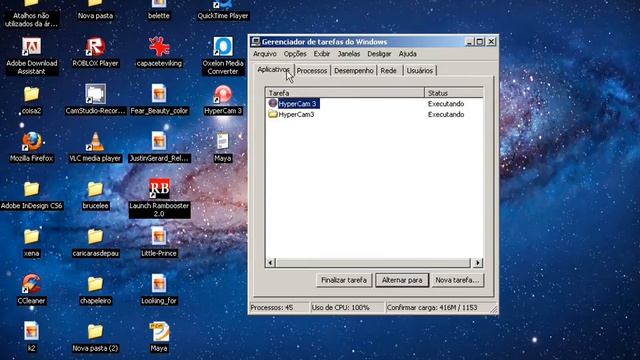Image resolution: width=640 pixels, height=360 pixels.
Task: Open the Exibir menu
Action: [322, 54]
